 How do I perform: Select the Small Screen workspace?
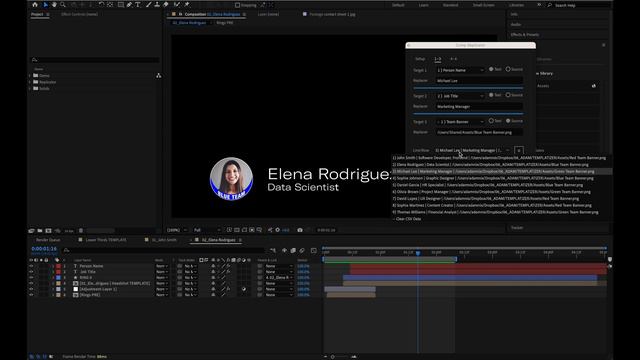coord(483,5)
